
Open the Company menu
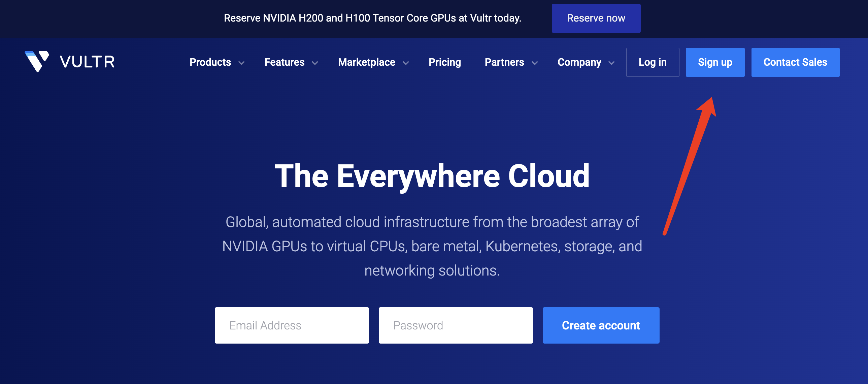(579, 62)
